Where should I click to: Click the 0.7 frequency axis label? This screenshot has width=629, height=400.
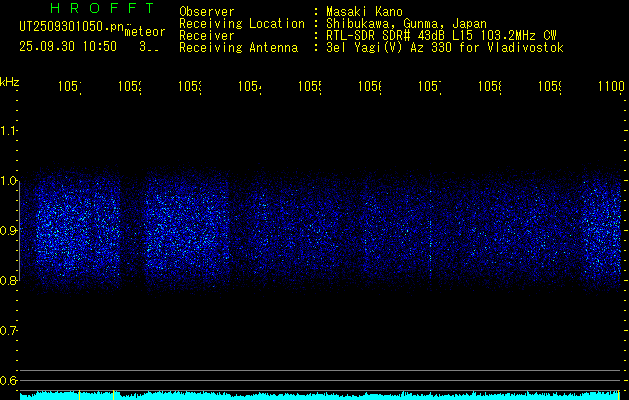[x=8, y=331]
